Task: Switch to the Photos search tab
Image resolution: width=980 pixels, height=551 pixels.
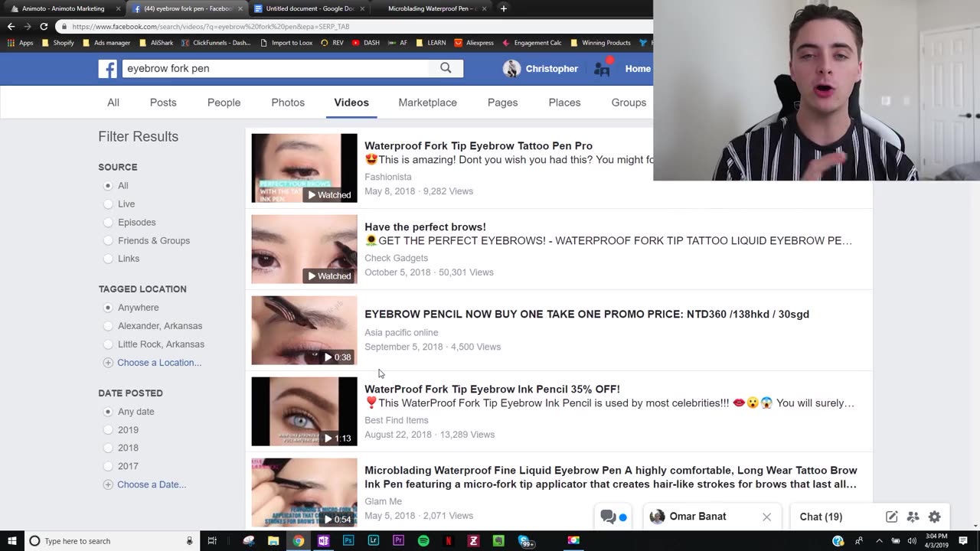Action: [288, 103]
